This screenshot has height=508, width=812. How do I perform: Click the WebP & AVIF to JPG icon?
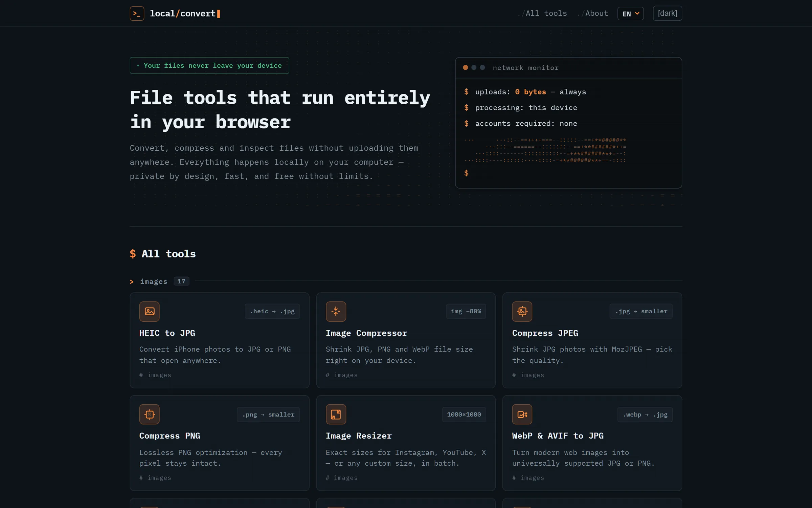tap(522, 414)
